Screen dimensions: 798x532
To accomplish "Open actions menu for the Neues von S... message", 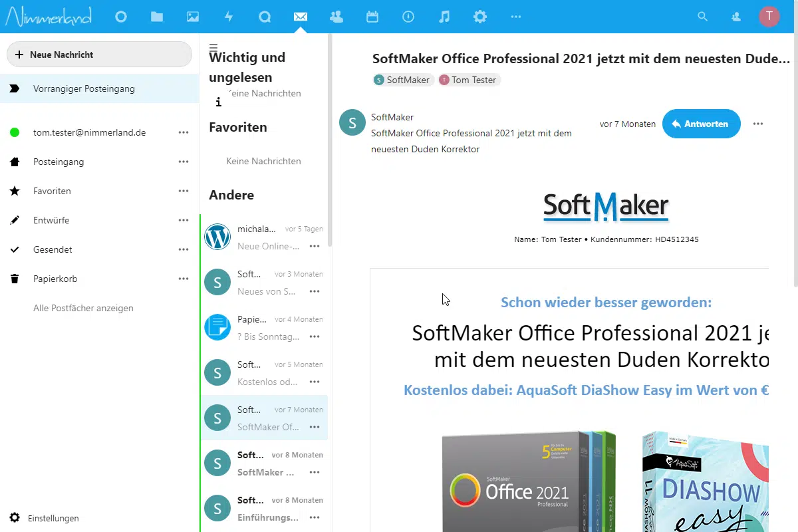I will [315, 291].
